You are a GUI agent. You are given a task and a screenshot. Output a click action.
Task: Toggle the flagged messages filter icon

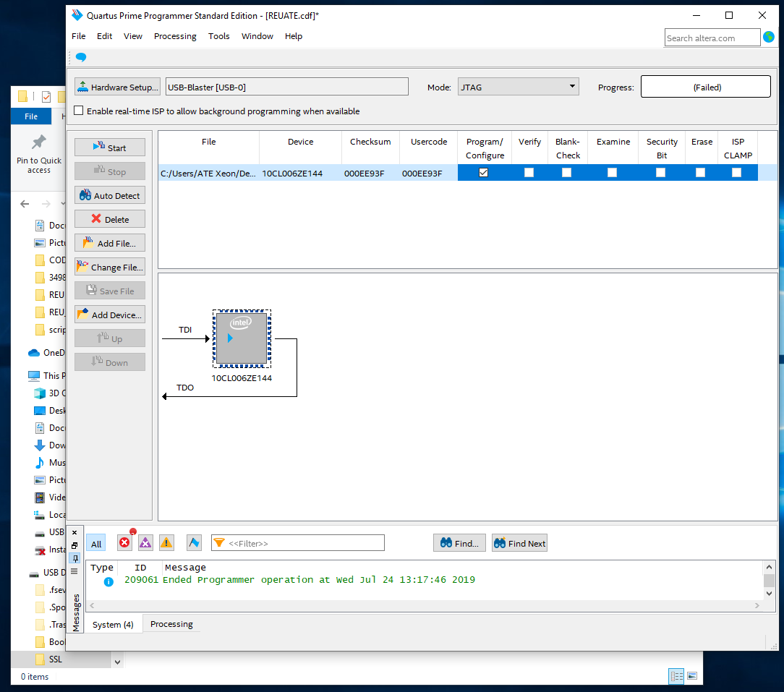pyautogui.click(x=194, y=542)
